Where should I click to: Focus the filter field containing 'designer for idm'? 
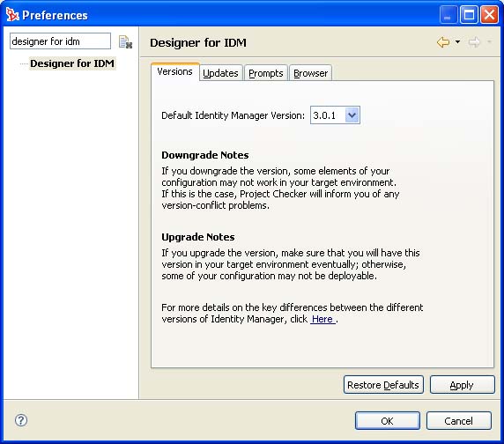(x=60, y=41)
